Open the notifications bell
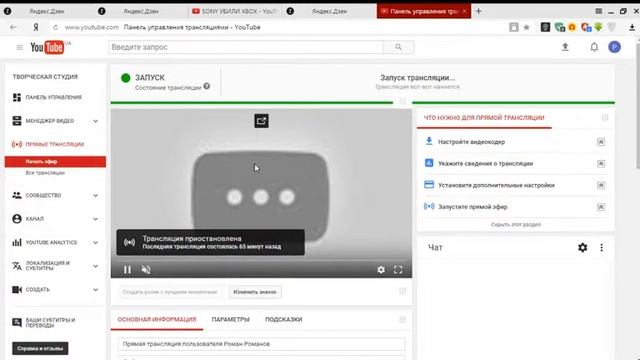Screen dimensions: 640x360 594,47
